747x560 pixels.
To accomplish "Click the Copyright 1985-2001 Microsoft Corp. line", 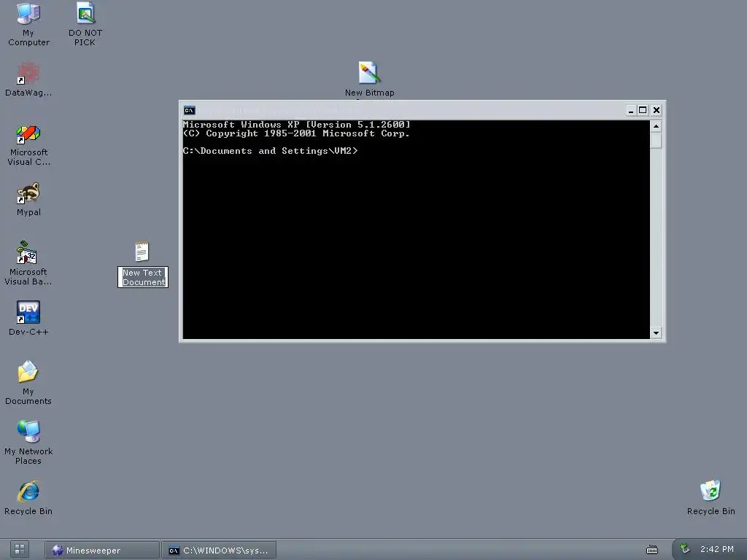I will pyautogui.click(x=296, y=133).
